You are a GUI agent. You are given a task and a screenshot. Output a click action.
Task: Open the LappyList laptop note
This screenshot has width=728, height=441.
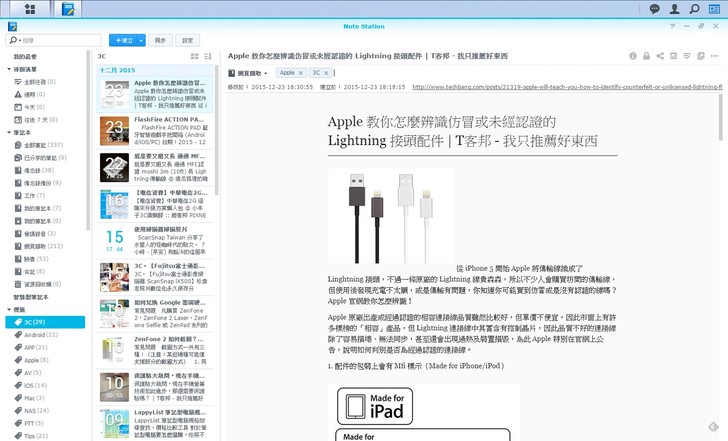coord(155,423)
